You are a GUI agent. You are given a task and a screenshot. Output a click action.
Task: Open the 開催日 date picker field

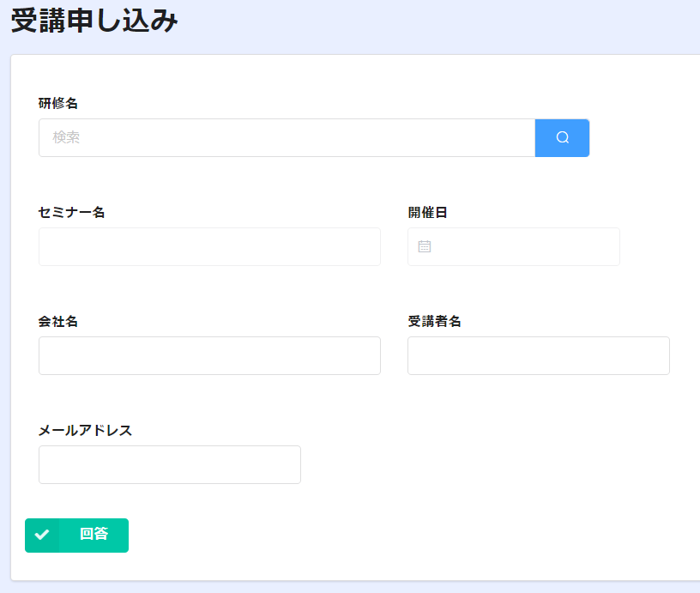tap(513, 246)
